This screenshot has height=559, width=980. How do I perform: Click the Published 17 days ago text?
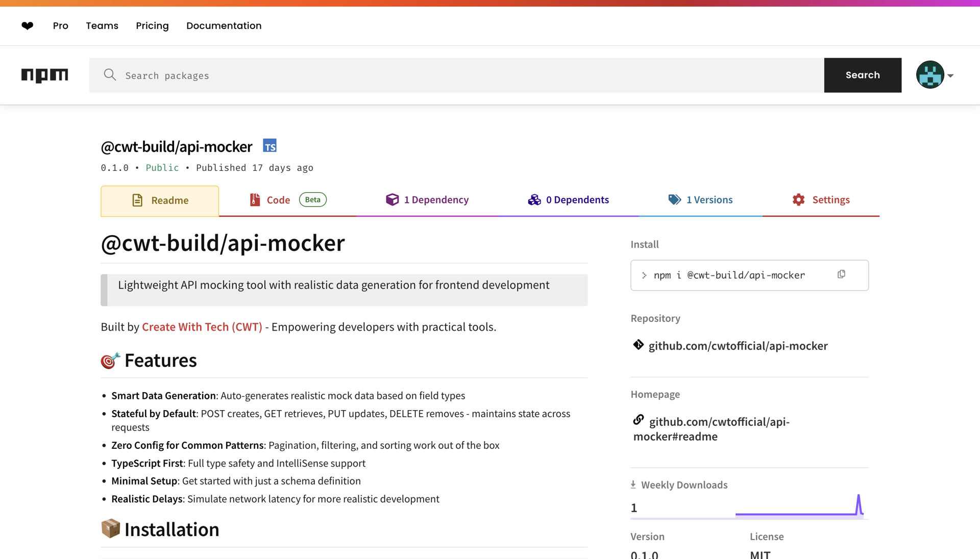[x=255, y=168]
